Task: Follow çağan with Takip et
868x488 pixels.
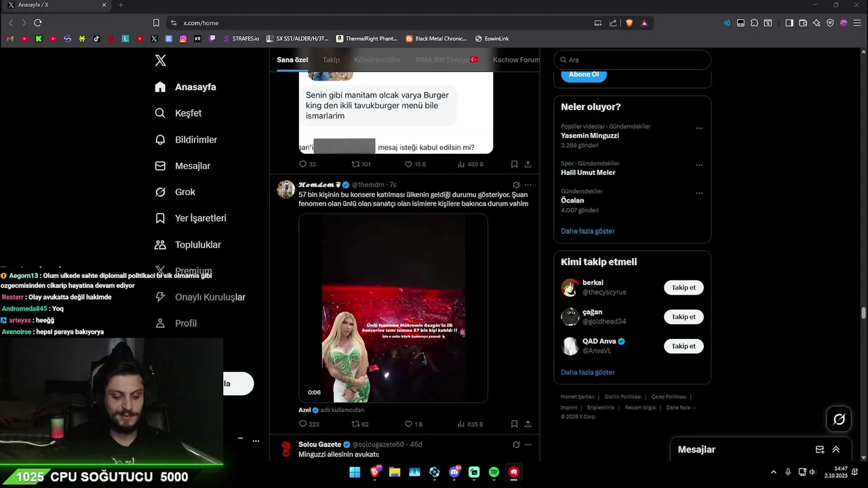Action: (684, 317)
